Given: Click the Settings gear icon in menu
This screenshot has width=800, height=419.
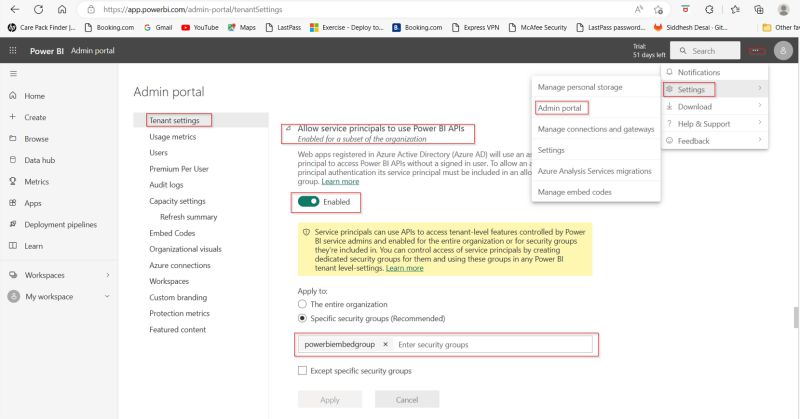Looking at the screenshot, I should tap(669, 89).
